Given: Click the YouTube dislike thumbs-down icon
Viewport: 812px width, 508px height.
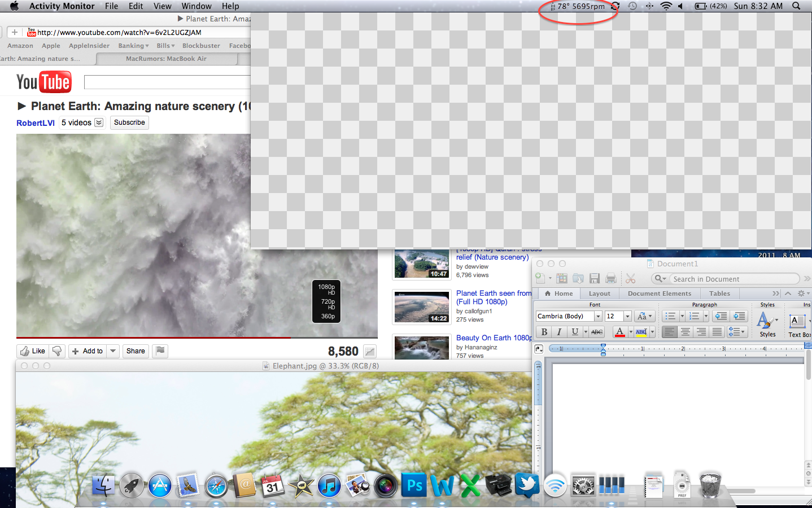Looking at the screenshot, I should [57, 351].
